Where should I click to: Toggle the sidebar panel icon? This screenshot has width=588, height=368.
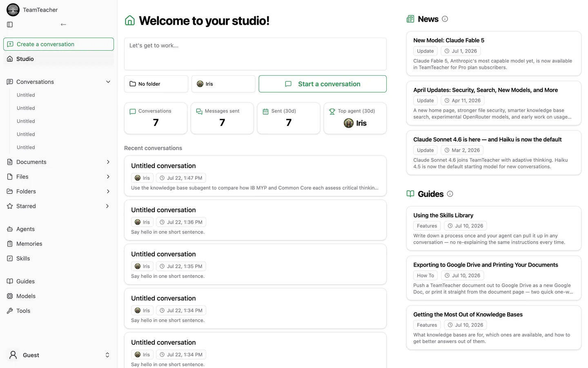(10, 25)
